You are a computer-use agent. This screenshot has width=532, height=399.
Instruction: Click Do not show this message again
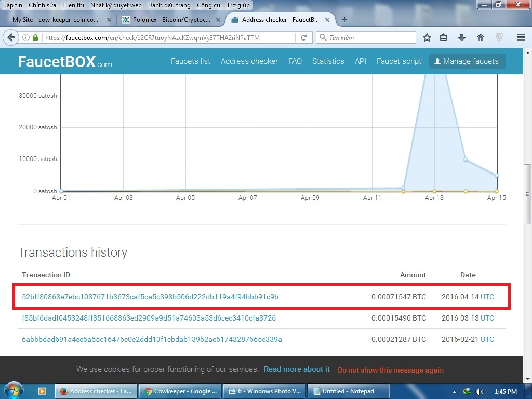point(391,370)
